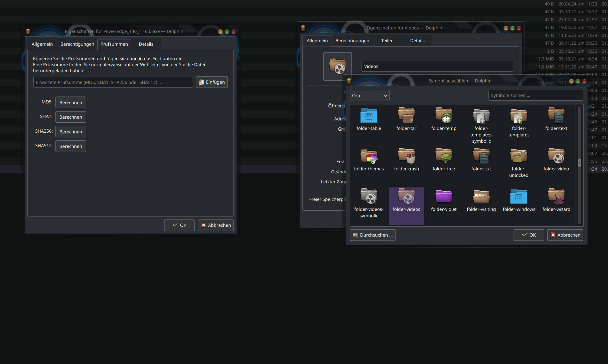Click Berechnen next to SHA256
Image resolution: width=608 pixels, height=364 pixels.
click(71, 132)
